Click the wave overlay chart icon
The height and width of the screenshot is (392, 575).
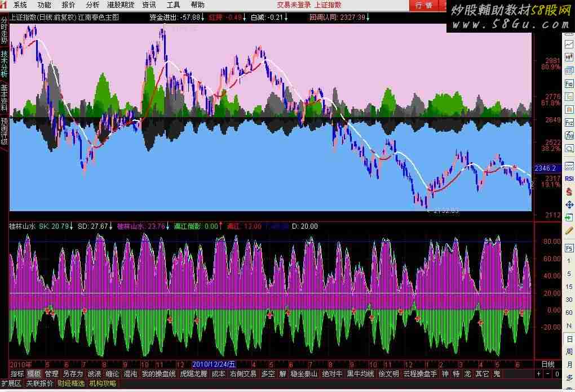(x=569, y=166)
